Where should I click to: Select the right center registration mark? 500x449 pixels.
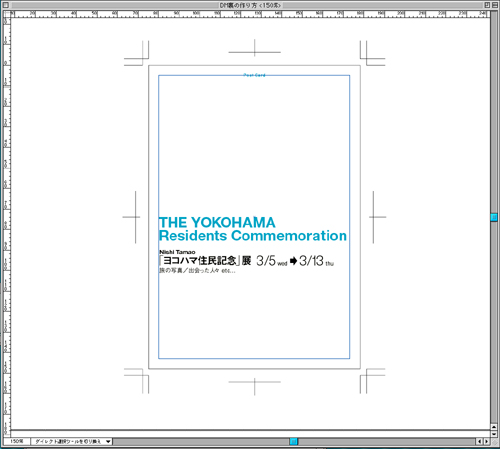pos(374,217)
